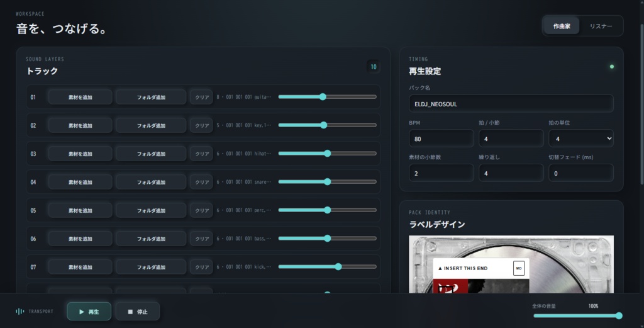Click the 100% master volume value
This screenshot has width=644, height=328.
[593, 306]
